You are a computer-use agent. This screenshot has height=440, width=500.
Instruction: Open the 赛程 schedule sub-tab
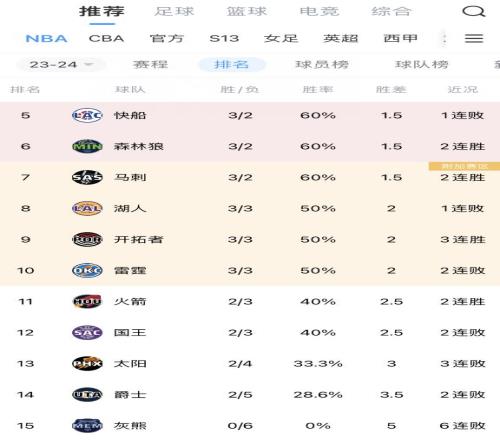pos(150,64)
